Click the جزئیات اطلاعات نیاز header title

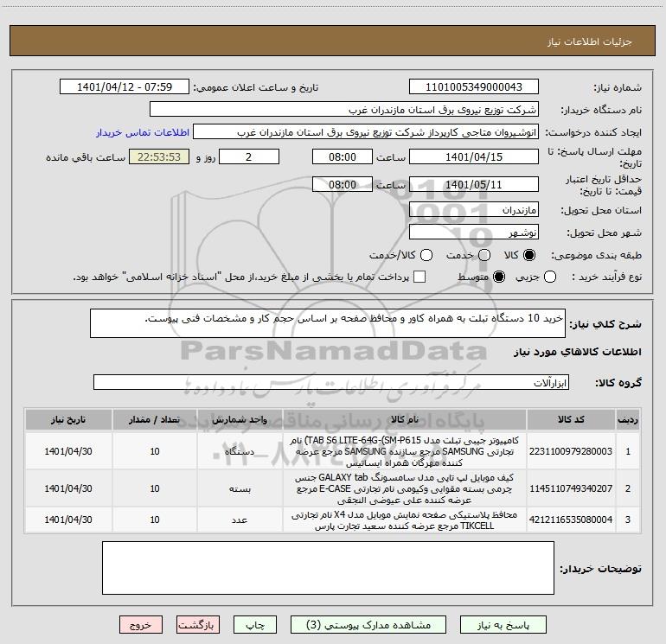click(590, 41)
